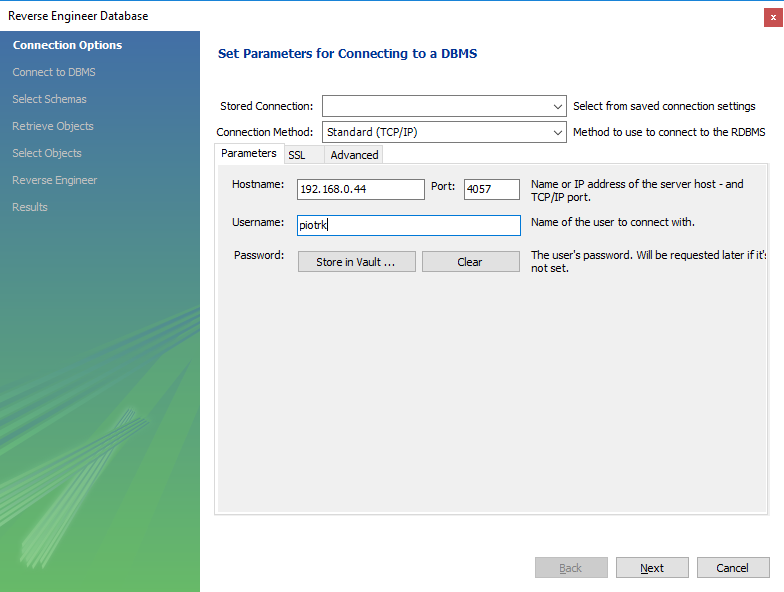The image size is (784, 592).
Task: Select the Connection Options step
Action: (67, 45)
